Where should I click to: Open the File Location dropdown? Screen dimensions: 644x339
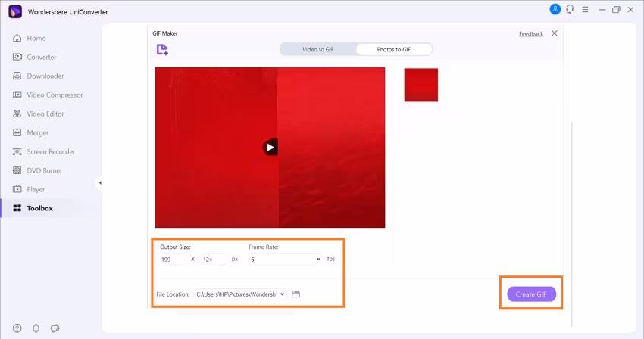coord(240,294)
